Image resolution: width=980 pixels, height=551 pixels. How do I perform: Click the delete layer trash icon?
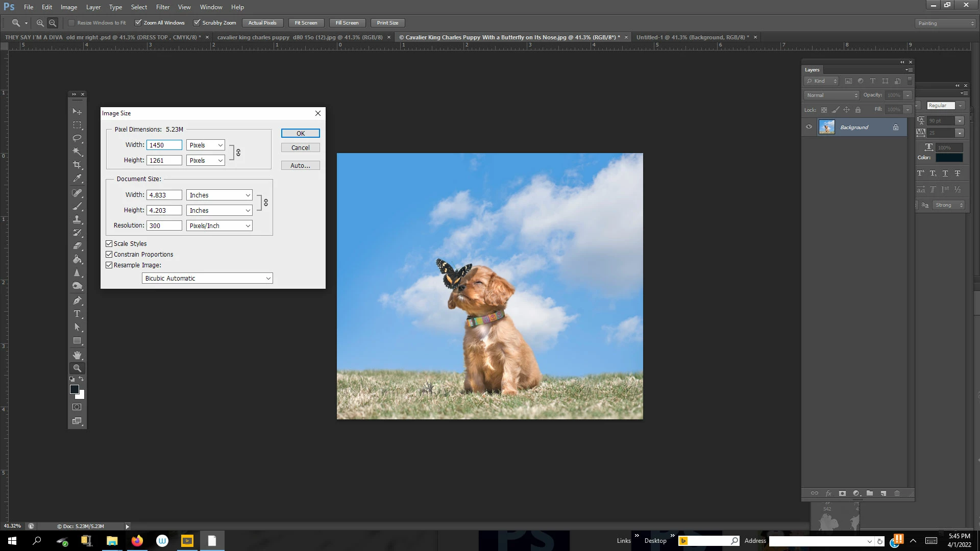pyautogui.click(x=897, y=493)
